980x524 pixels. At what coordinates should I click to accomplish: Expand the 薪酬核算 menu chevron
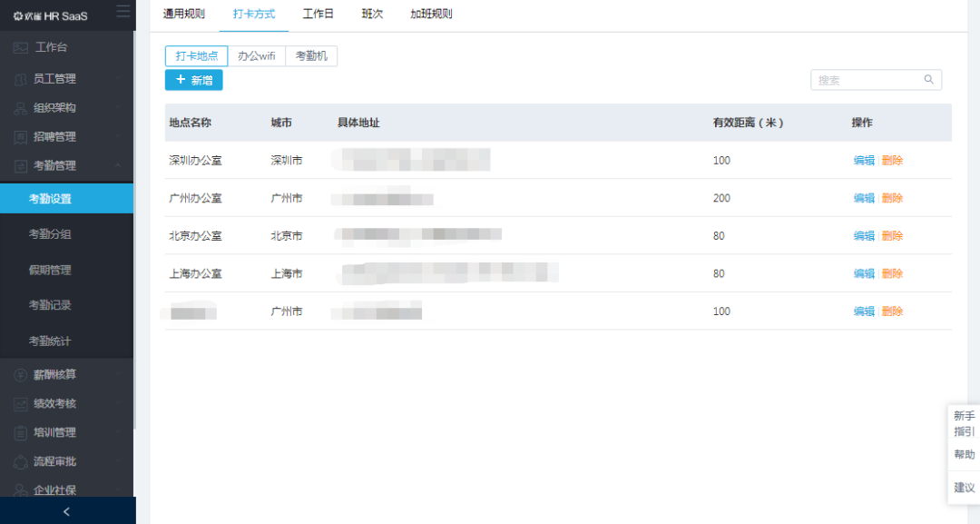117,374
